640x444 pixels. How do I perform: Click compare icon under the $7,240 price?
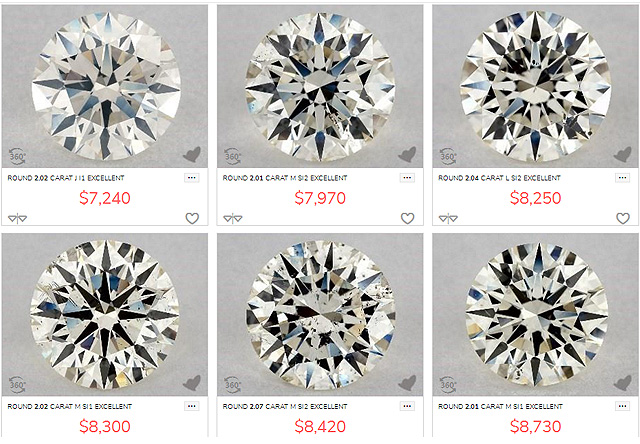(17, 218)
